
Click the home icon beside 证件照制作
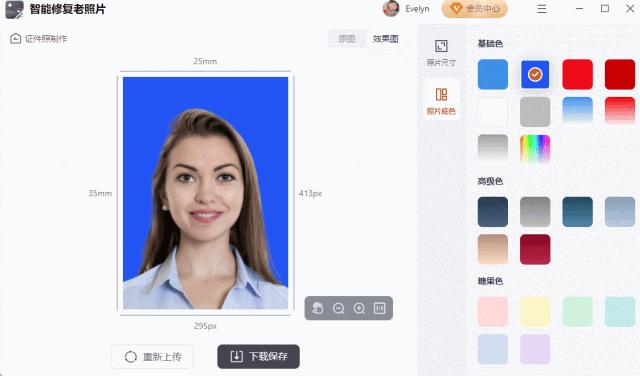[16, 39]
